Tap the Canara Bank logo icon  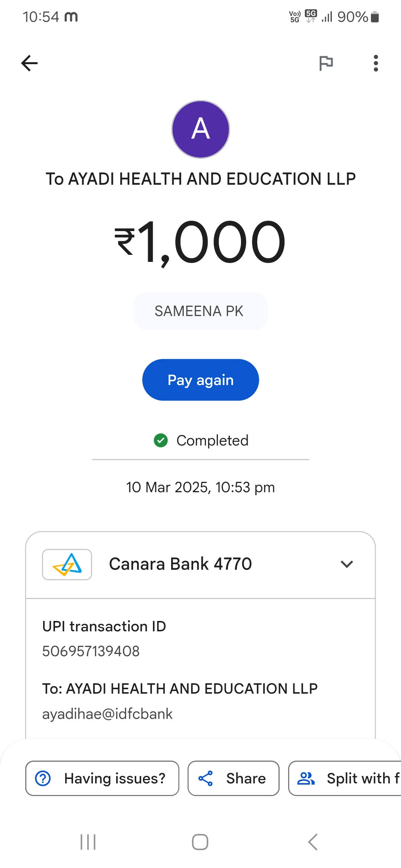pos(67,564)
